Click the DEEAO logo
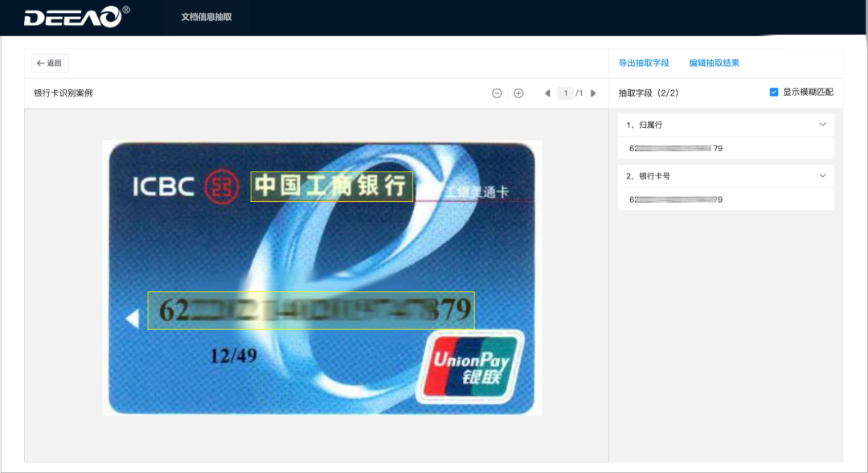The width and height of the screenshot is (868, 473). coord(76,17)
